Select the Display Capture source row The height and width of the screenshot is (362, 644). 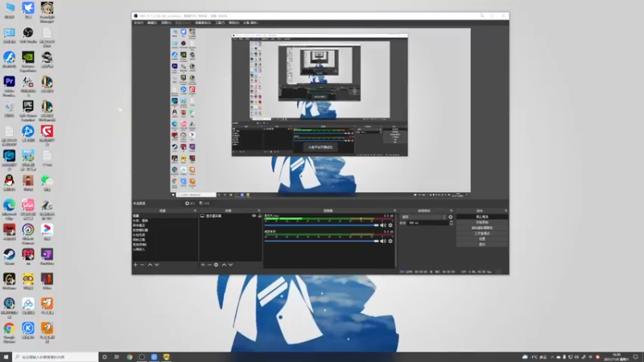[x=230, y=216]
